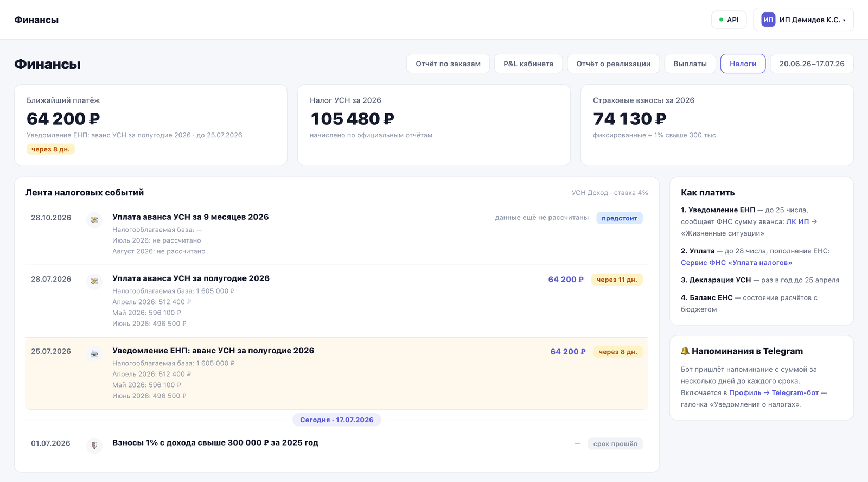Click the Ближайший платёж 64 200 ₽ card
Screen dimensions: 868x482
pyautogui.click(x=151, y=125)
